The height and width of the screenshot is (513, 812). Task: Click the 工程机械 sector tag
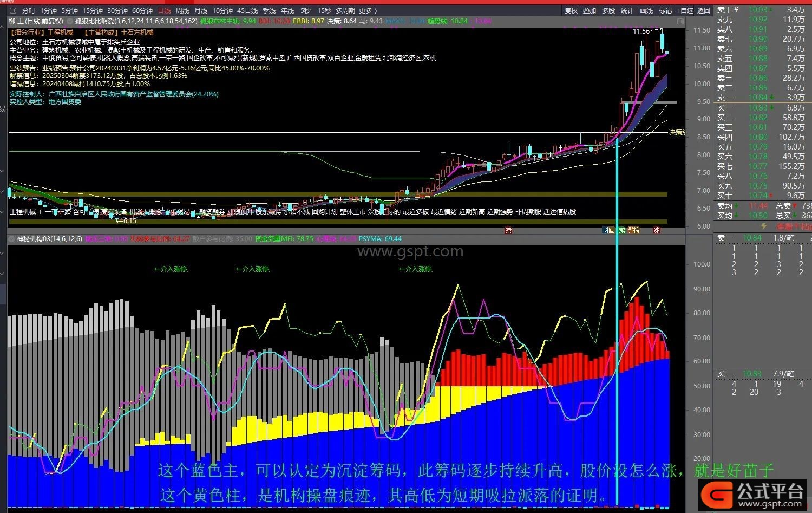tap(23, 212)
